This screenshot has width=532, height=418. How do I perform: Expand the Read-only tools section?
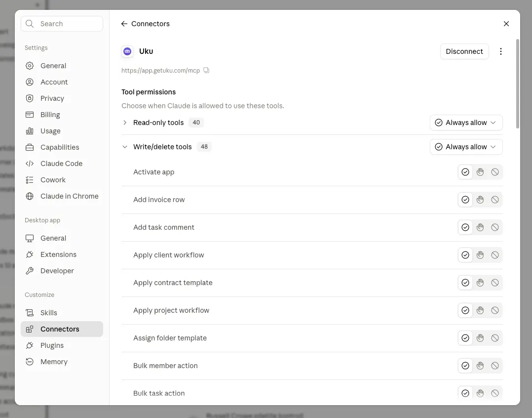click(x=125, y=123)
